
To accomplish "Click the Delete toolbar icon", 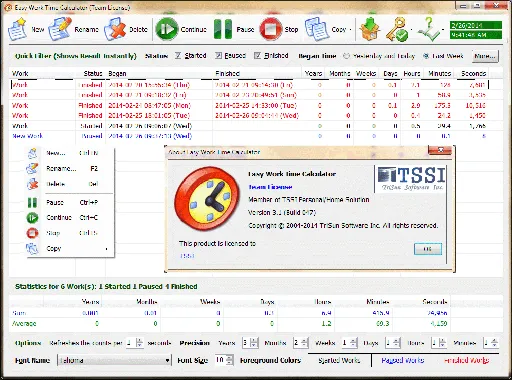I will [115, 30].
